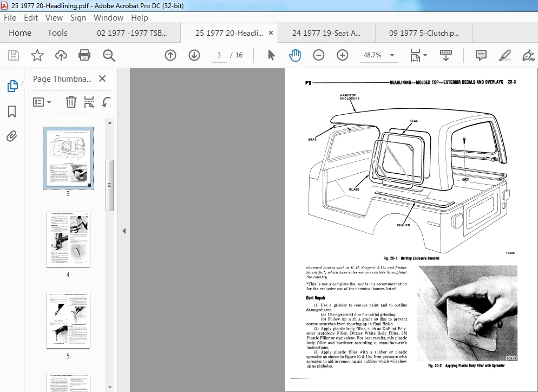Open the Attachments paperclip icon
This screenshot has width=538, height=392.
tap(12, 136)
